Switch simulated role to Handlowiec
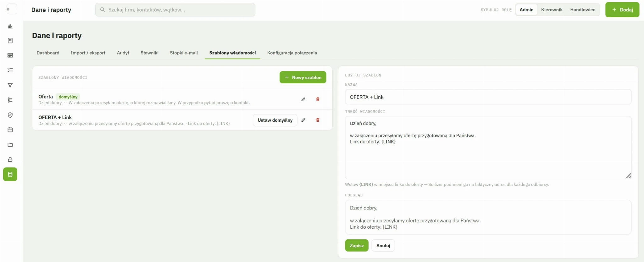The image size is (644, 262). [x=582, y=10]
